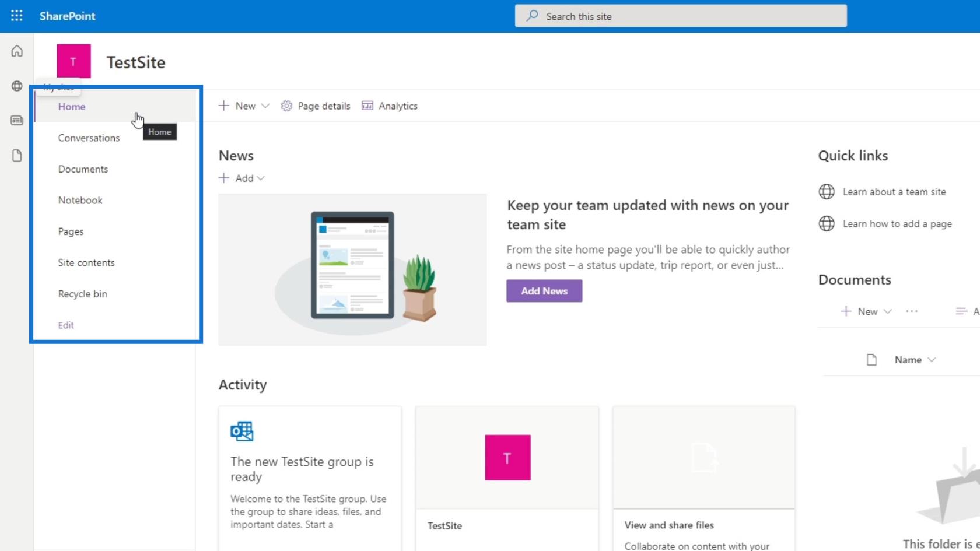The height and width of the screenshot is (551, 980).
Task: Click the search magnifier icon
Action: click(532, 16)
